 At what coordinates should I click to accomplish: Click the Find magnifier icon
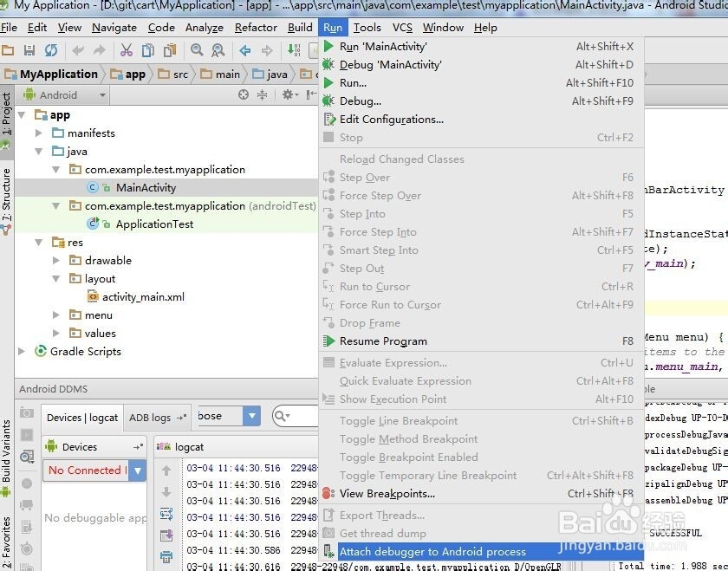point(197,50)
